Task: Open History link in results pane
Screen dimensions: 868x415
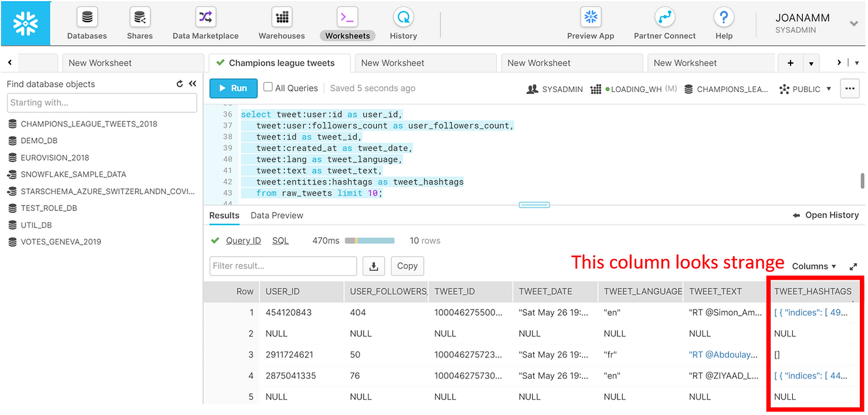Action: (826, 215)
